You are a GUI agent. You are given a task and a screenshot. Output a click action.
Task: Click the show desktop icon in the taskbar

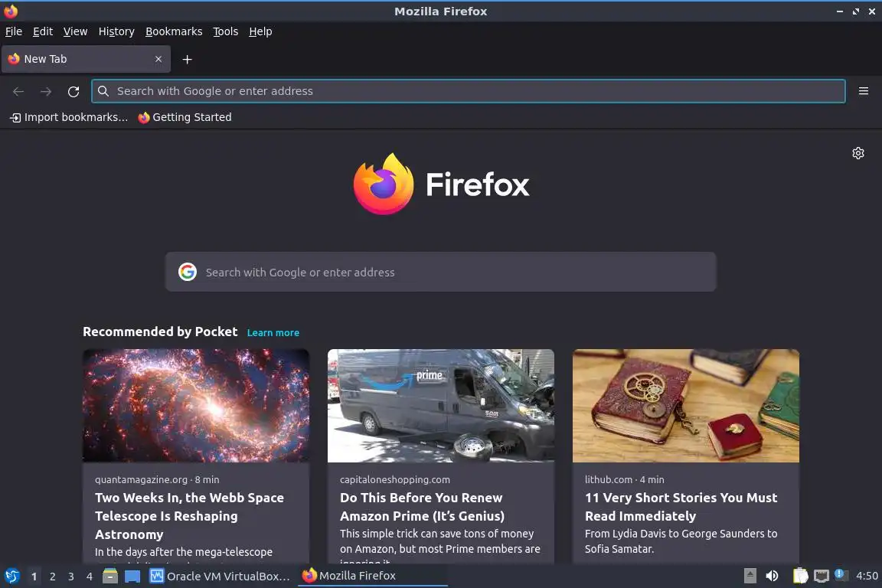[132, 577]
